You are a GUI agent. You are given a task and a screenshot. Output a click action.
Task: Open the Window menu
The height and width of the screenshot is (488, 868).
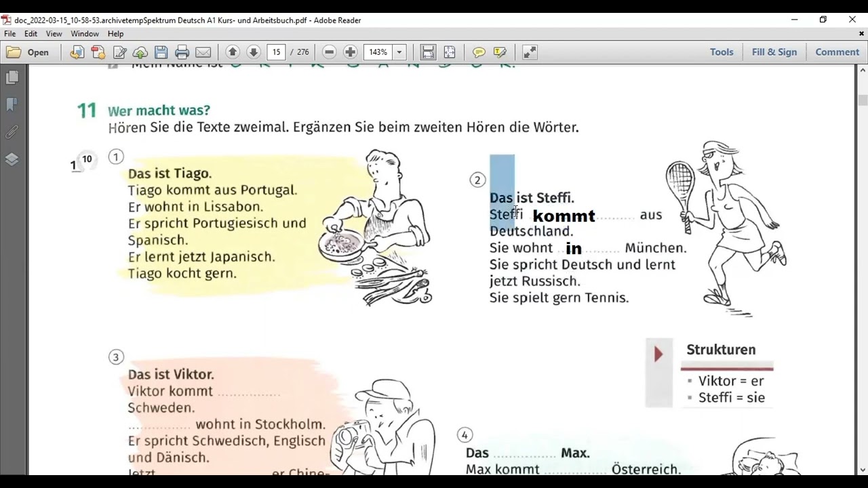[85, 34]
